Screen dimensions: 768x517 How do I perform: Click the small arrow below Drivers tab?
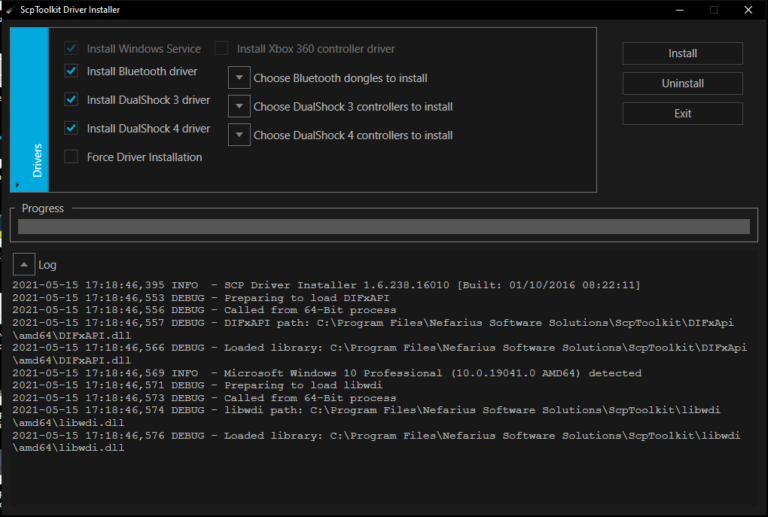(17, 184)
